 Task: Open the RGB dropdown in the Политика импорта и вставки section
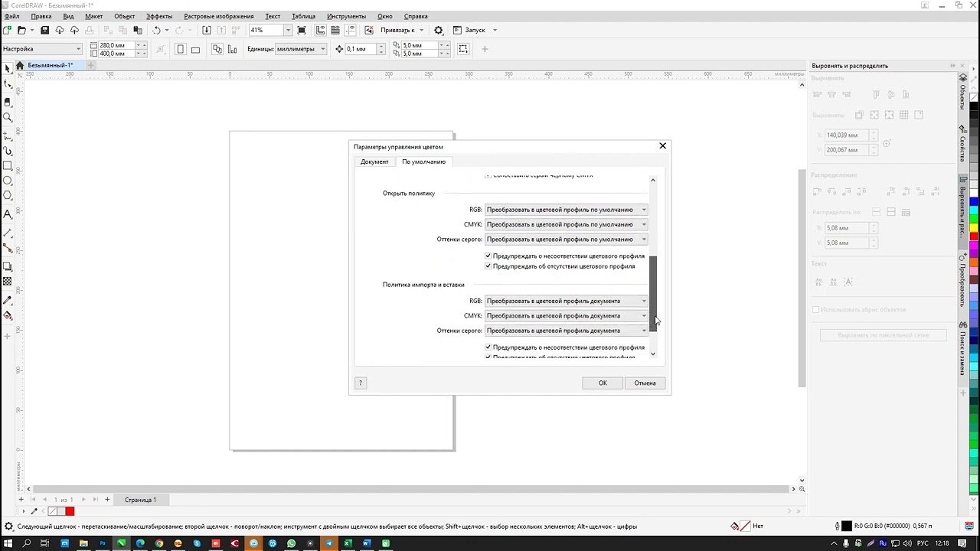567,301
